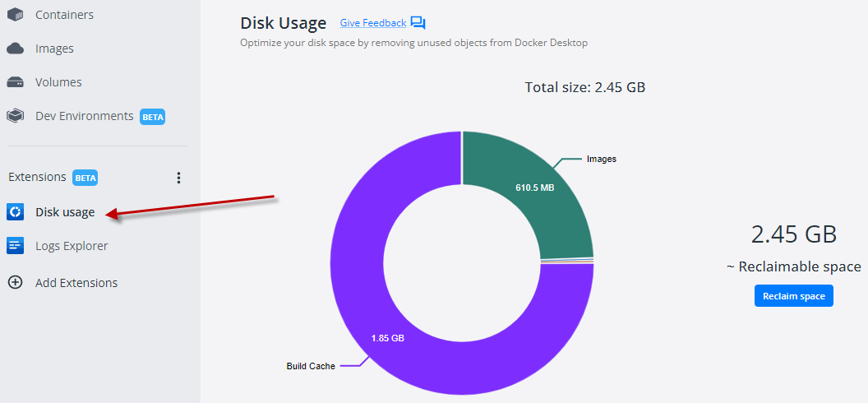
Task: Open the Containers section
Action: (64, 15)
